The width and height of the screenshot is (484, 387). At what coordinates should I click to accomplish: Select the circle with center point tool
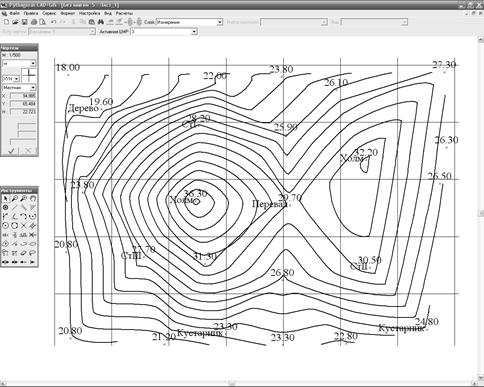5,225
